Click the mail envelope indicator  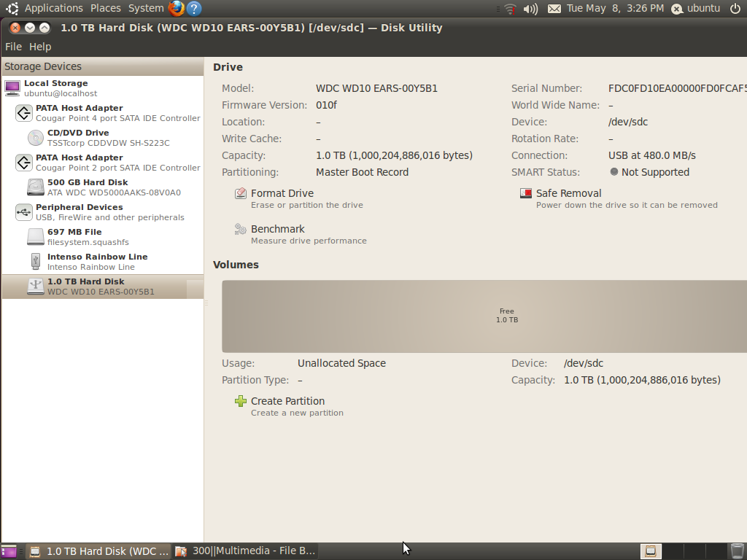pyautogui.click(x=554, y=9)
